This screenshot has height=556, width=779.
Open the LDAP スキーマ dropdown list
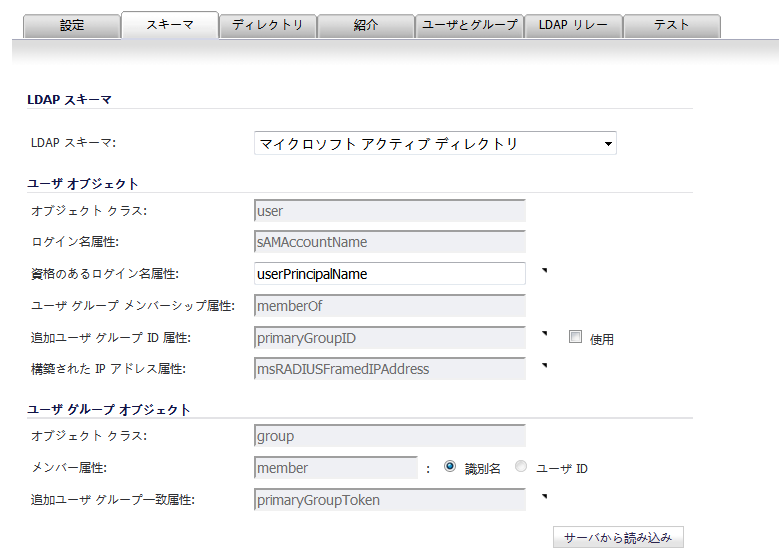(x=435, y=143)
